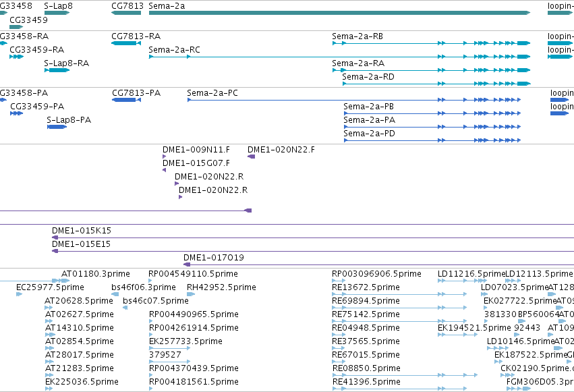
Task: Select EST AT14310.5prime
Action: pyautogui.click(x=50, y=335)
